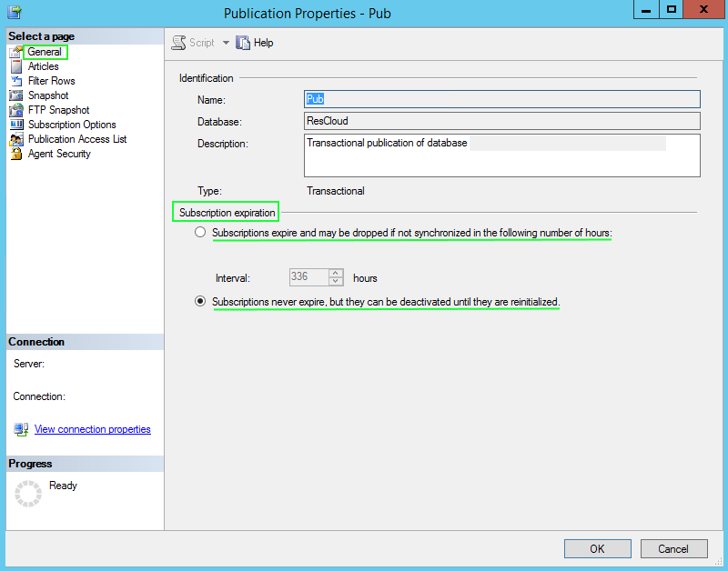Increase the Interval hours value
Viewport: 728px width, 571px height.
[x=336, y=273]
